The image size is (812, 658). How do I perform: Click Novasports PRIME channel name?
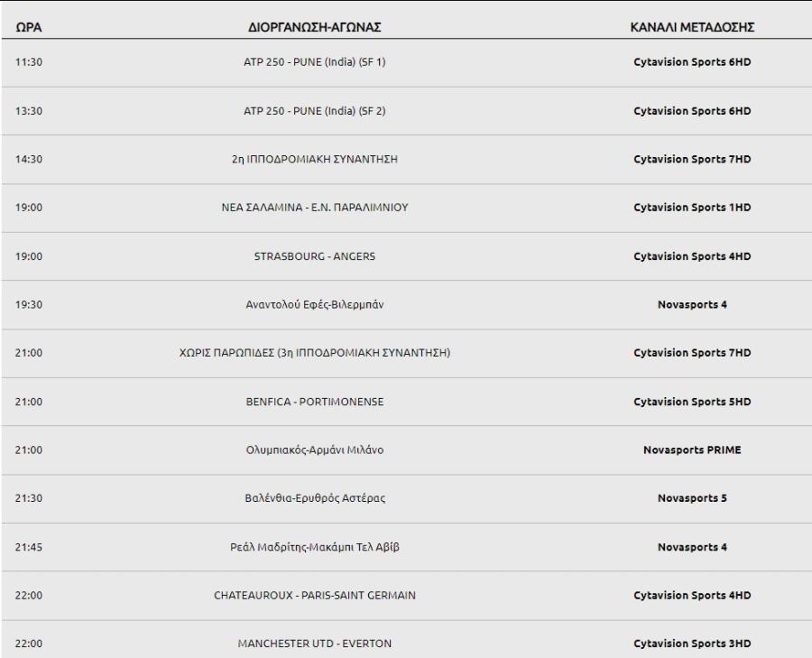pyautogui.click(x=692, y=449)
